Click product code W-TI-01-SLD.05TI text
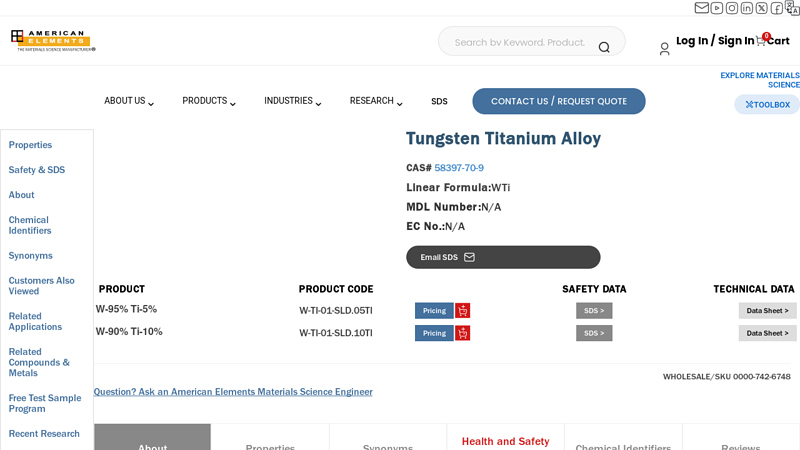This screenshot has height=450, width=800. [x=336, y=311]
